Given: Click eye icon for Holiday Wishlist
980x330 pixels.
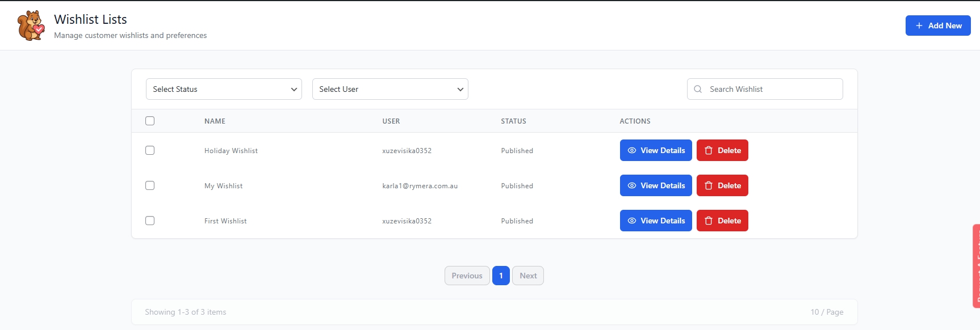Looking at the screenshot, I should tap(631, 150).
